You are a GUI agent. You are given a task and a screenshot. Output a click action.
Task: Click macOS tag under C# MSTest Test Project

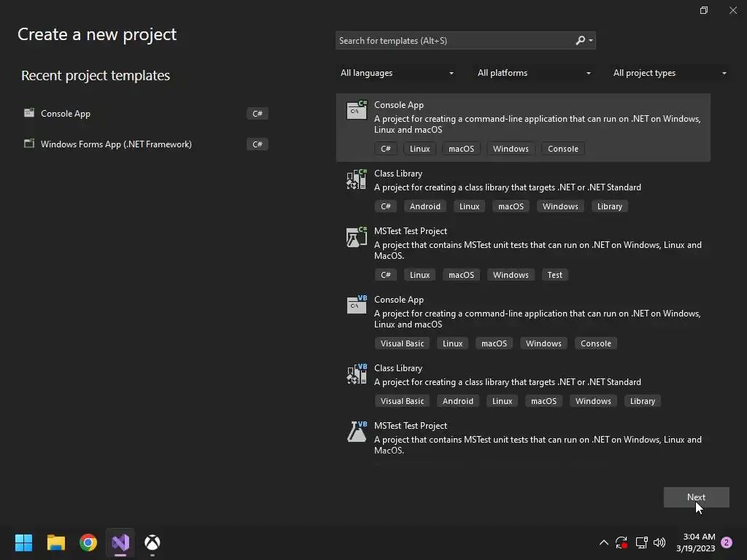click(x=461, y=275)
